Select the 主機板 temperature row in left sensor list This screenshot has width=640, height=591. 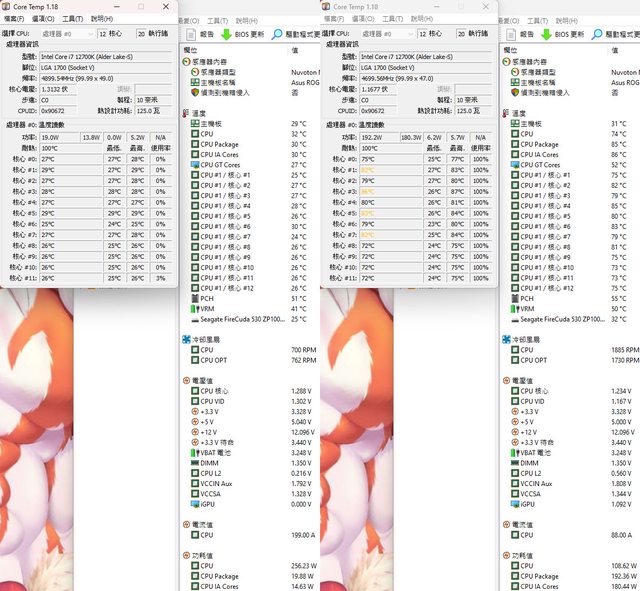[x=211, y=123]
